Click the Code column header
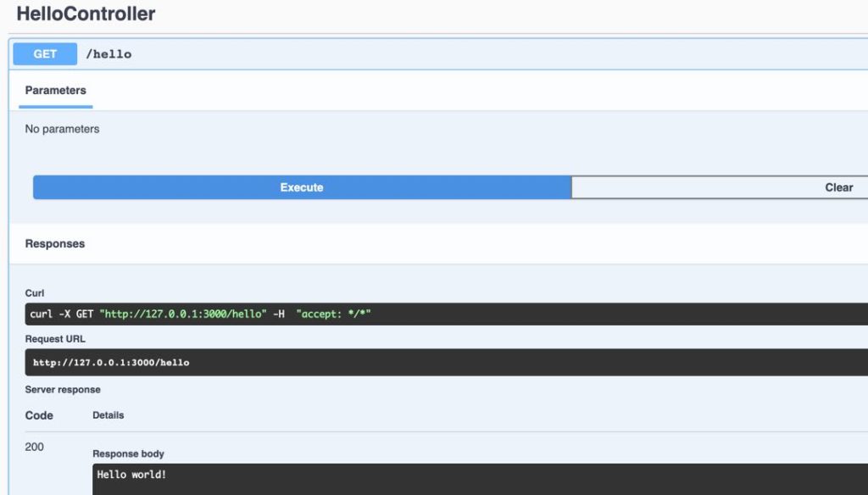 tap(39, 415)
